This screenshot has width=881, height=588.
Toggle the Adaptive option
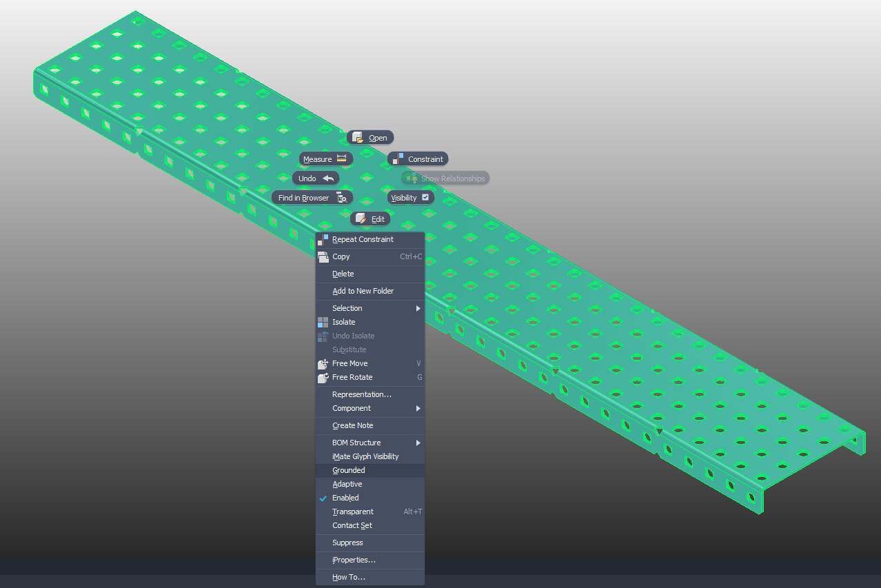pos(370,484)
